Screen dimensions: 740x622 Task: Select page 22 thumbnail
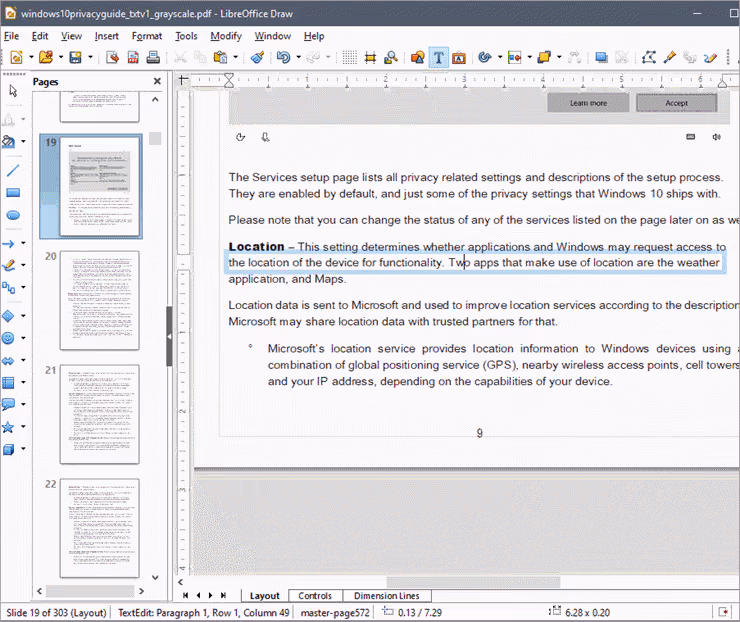pos(100,528)
